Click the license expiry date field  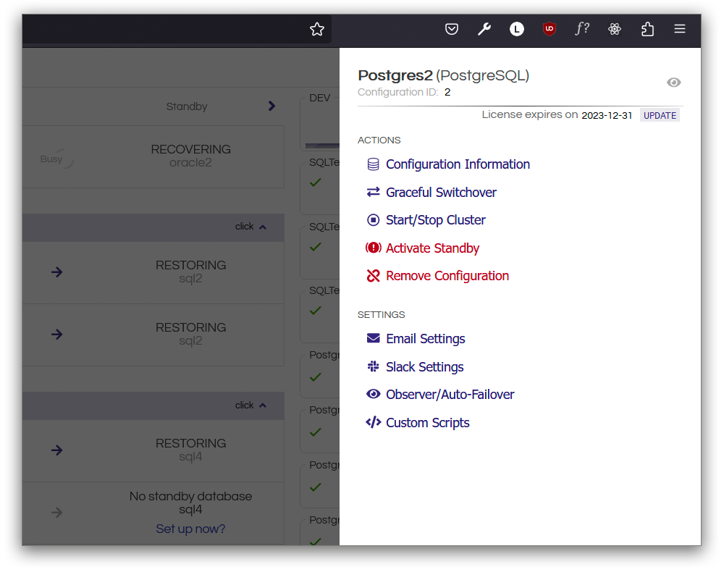tap(607, 114)
